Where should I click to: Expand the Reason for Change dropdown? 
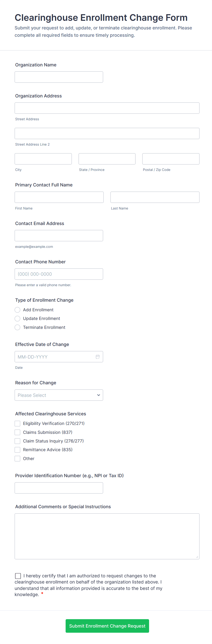[x=59, y=395]
